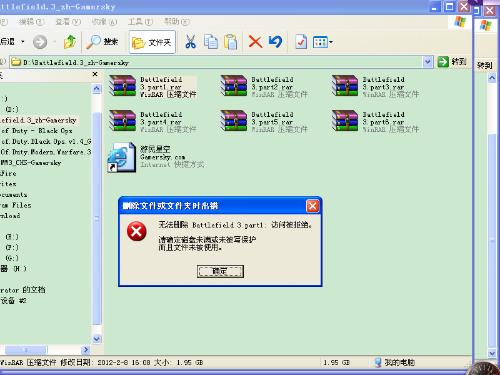Viewport: 500px width, 375px height.
Task: Select the Gamersky.com Internet shortcut icon
Action: [x=122, y=157]
